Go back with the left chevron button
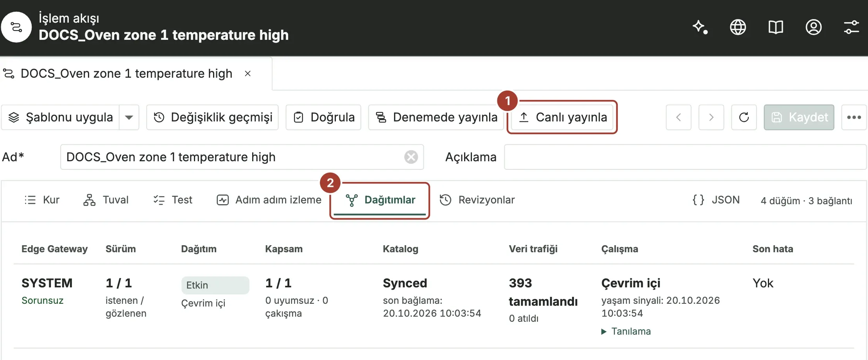Image resolution: width=868 pixels, height=360 pixels. (679, 117)
